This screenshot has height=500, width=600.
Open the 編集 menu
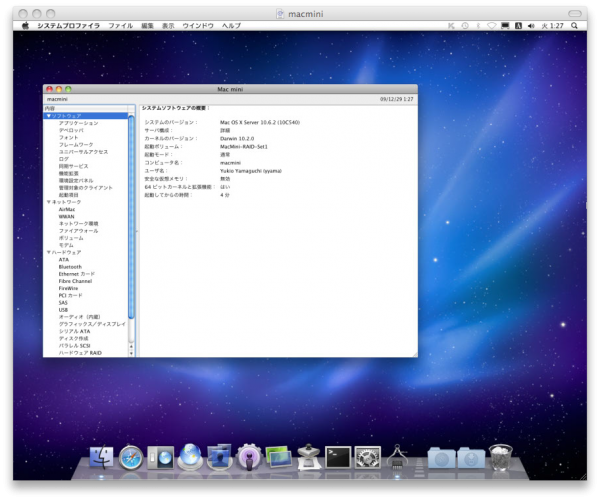tap(147, 26)
